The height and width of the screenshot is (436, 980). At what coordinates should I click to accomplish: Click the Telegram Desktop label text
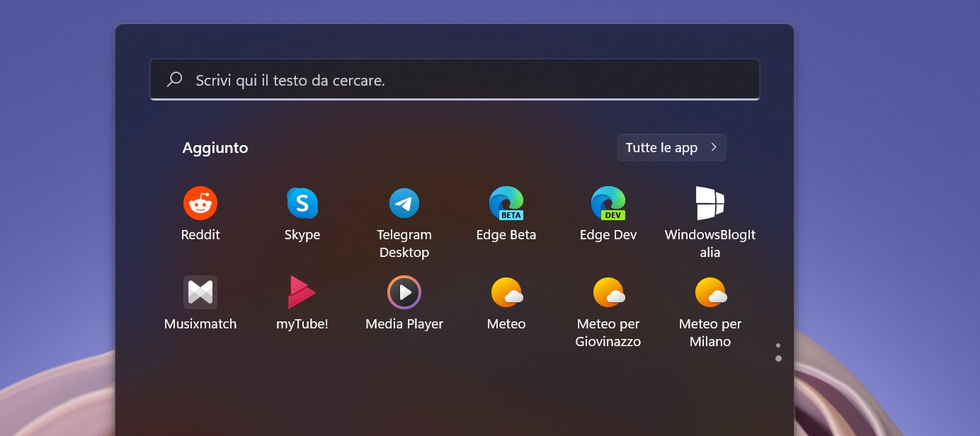click(x=404, y=243)
